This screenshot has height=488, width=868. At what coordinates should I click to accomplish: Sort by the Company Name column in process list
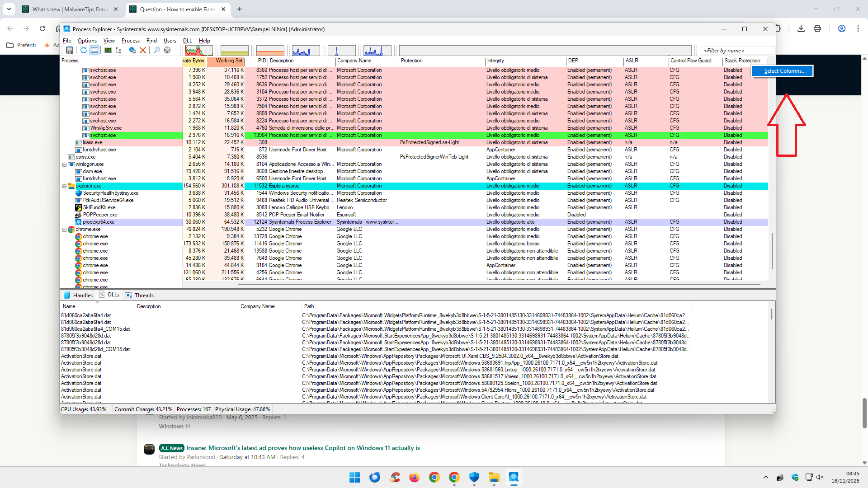[x=367, y=61]
